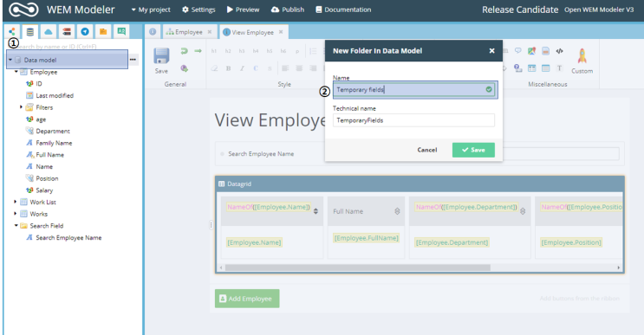The width and height of the screenshot is (644, 335).
Task: Apply h2 heading style
Action: click(x=228, y=51)
